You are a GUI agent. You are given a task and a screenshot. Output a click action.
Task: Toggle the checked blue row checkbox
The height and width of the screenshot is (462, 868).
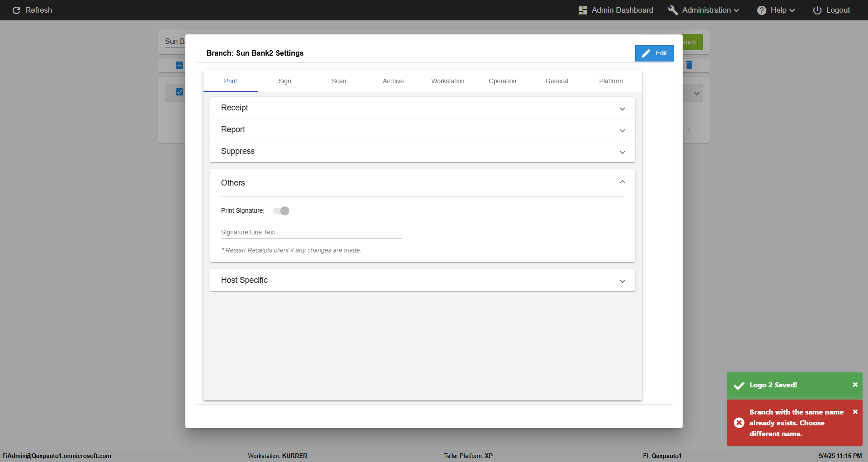pos(179,92)
